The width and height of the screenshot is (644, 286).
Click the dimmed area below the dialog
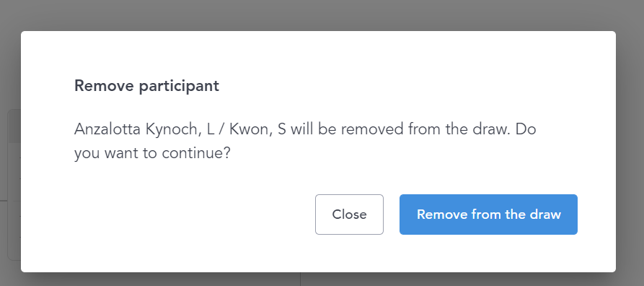(x=322, y=279)
